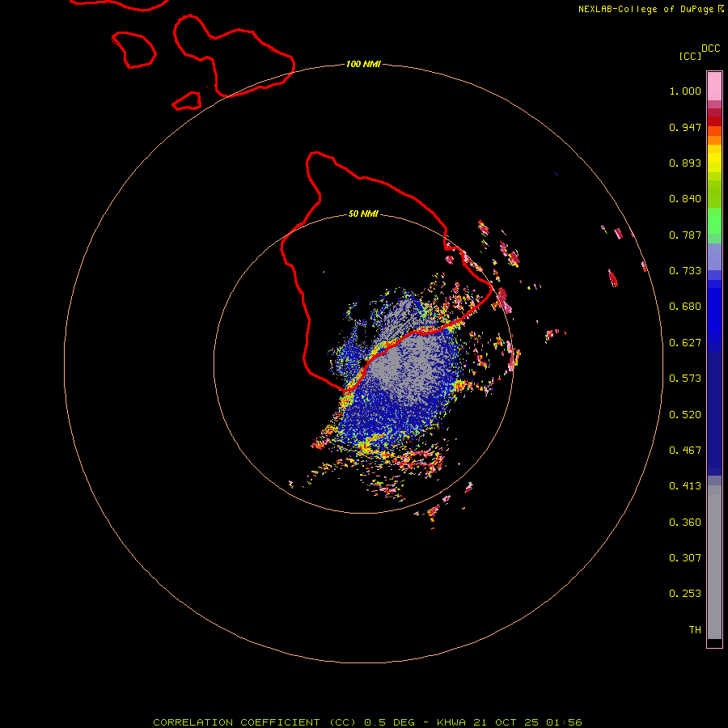This screenshot has height=728, width=728.
Task: Click the 0.520 value on the color scale
Action: coord(685,415)
